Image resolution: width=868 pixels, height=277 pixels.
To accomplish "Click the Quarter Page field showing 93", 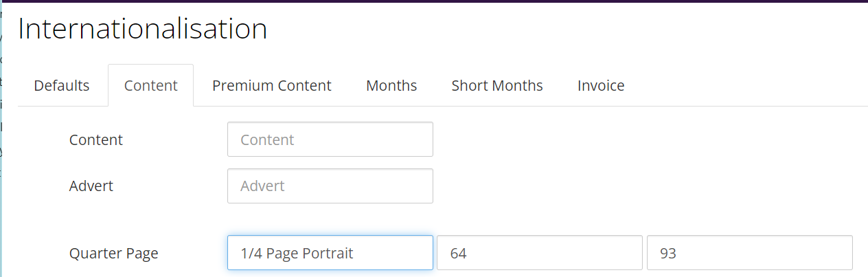I will [749, 253].
